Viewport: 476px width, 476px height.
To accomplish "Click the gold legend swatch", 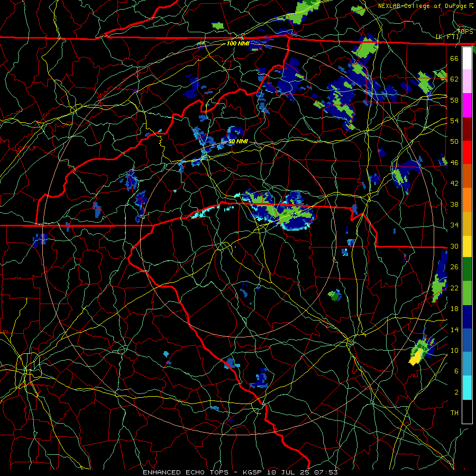I will [467, 224].
